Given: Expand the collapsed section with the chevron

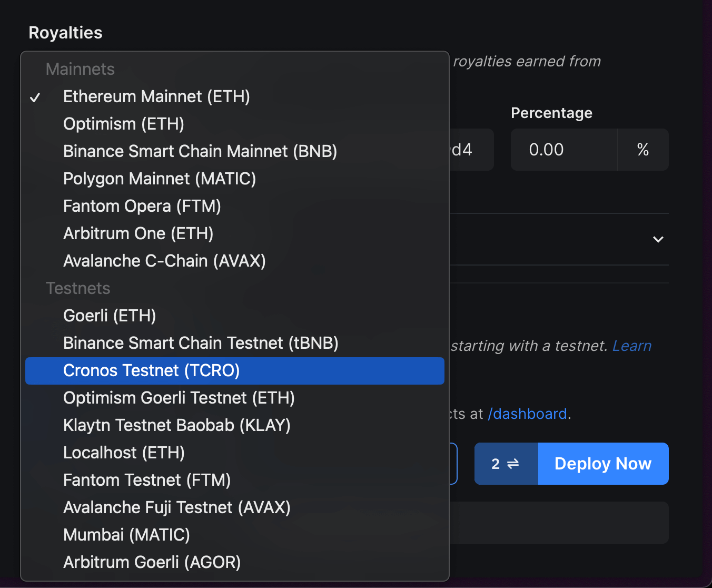Looking at the screenshot, I should 658,239.
